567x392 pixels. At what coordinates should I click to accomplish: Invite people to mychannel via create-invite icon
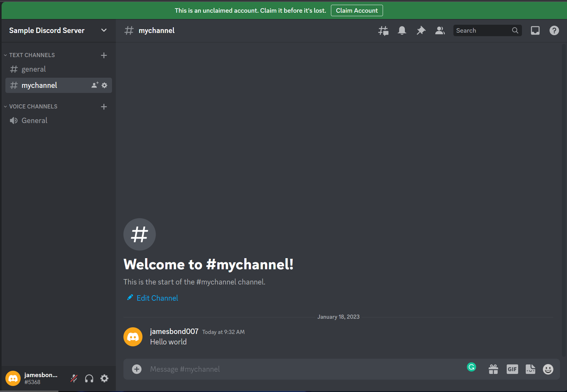click(x=95, y=85)
